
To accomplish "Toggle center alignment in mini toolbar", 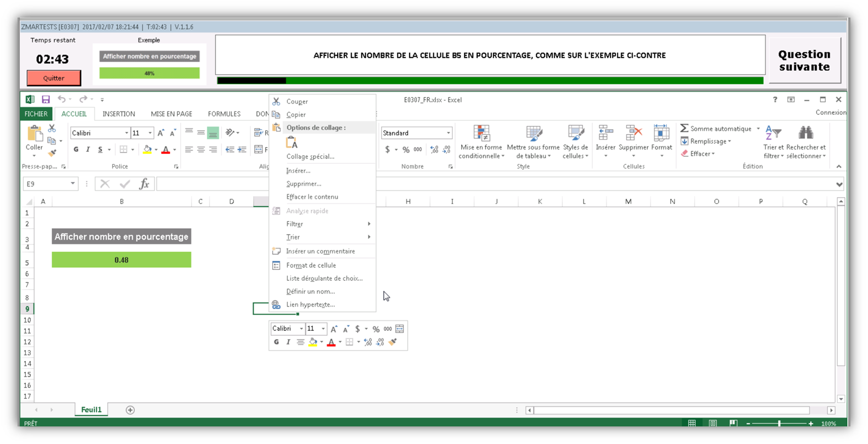I will click(300, 342).
